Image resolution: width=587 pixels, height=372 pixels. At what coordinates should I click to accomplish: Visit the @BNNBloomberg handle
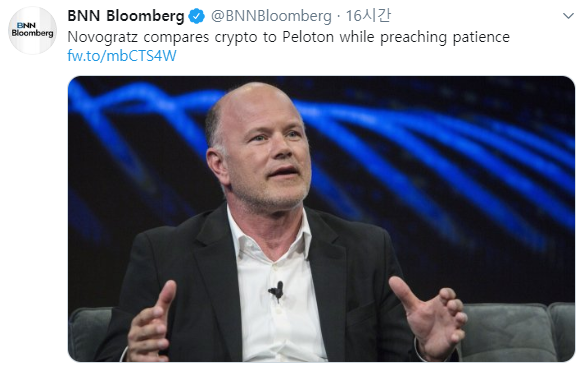pyautogui.click(x=271, y=16)
